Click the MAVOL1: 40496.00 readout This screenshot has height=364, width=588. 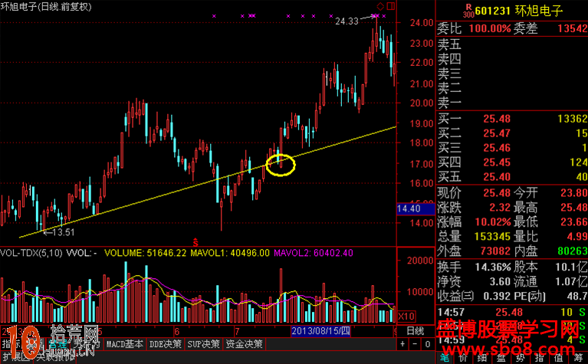tap(230, 253)
